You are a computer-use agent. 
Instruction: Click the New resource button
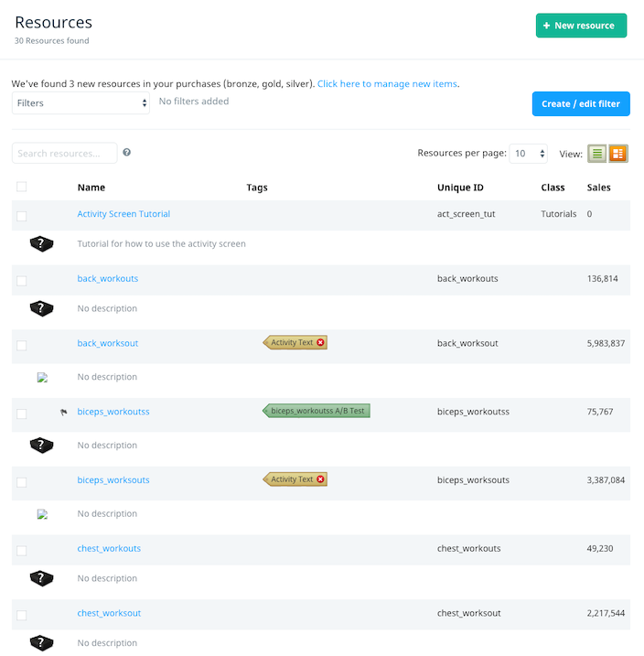click(x=581, y=26)
